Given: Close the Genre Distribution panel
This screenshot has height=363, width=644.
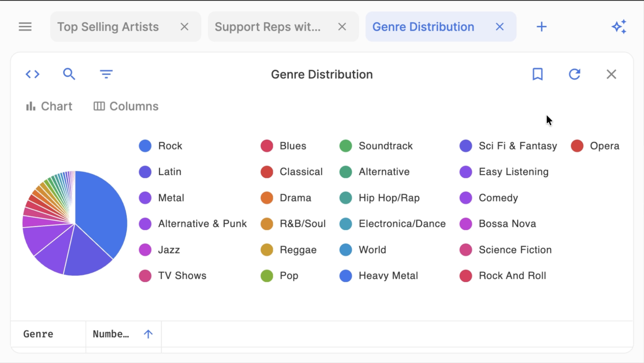Looking at the screenshot, I should point(611,74).
